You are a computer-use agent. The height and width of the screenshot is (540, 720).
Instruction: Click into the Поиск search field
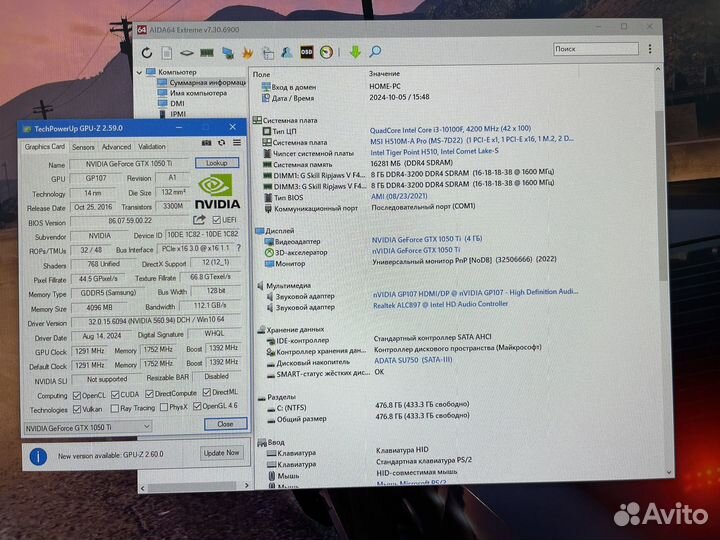[x=595, y=49]
